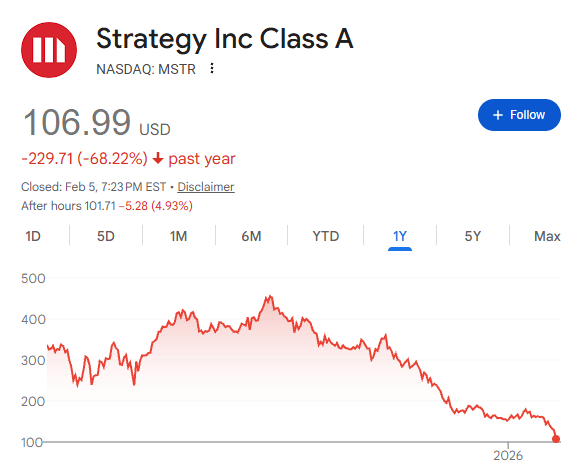Click the plus icon on Follow
The image size is (574, 466).
pos(497,115)
